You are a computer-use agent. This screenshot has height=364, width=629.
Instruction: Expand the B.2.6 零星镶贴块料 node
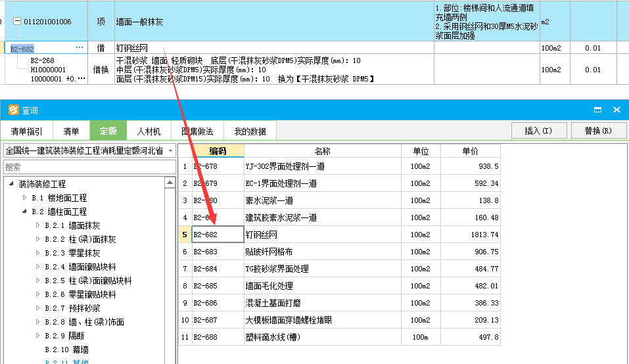pyautogui.click(x=37, y=294)
